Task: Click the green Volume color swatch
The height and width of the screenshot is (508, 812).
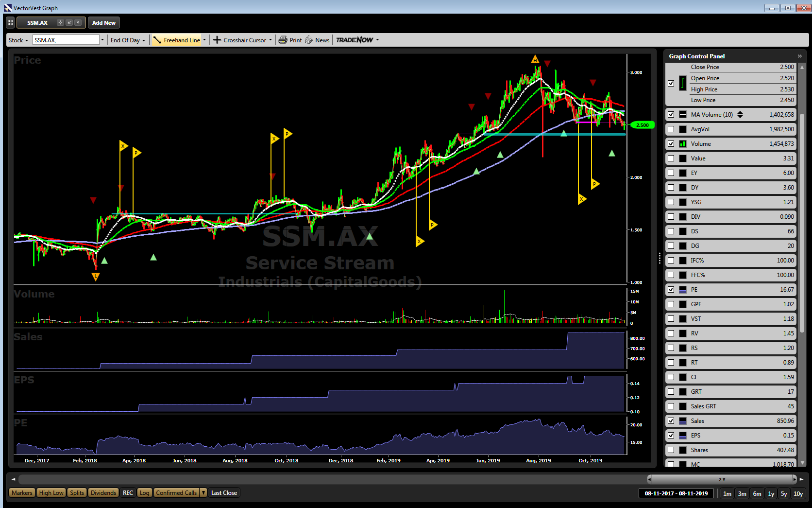Action: coord(683,144)
